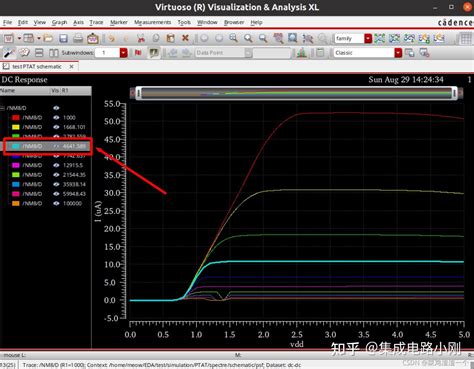Open the Help menu
Viewport: 474px width, 369px height.
[x=256, y=22]
